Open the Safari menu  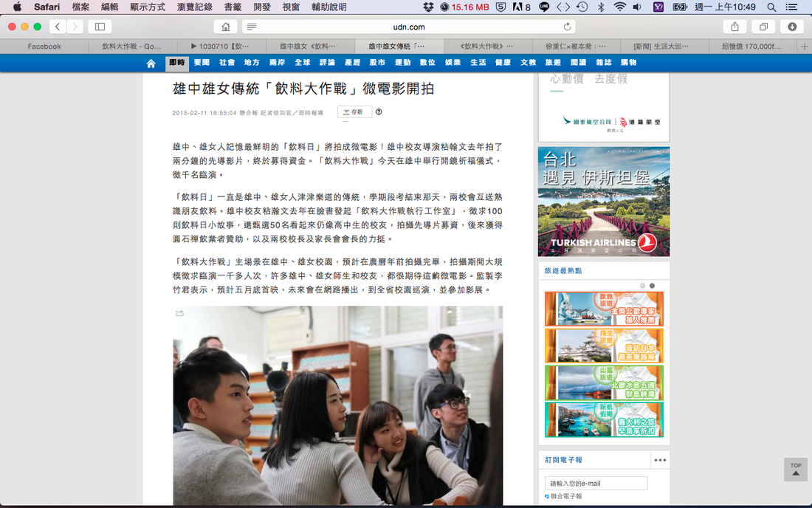[x=47, y=7]
